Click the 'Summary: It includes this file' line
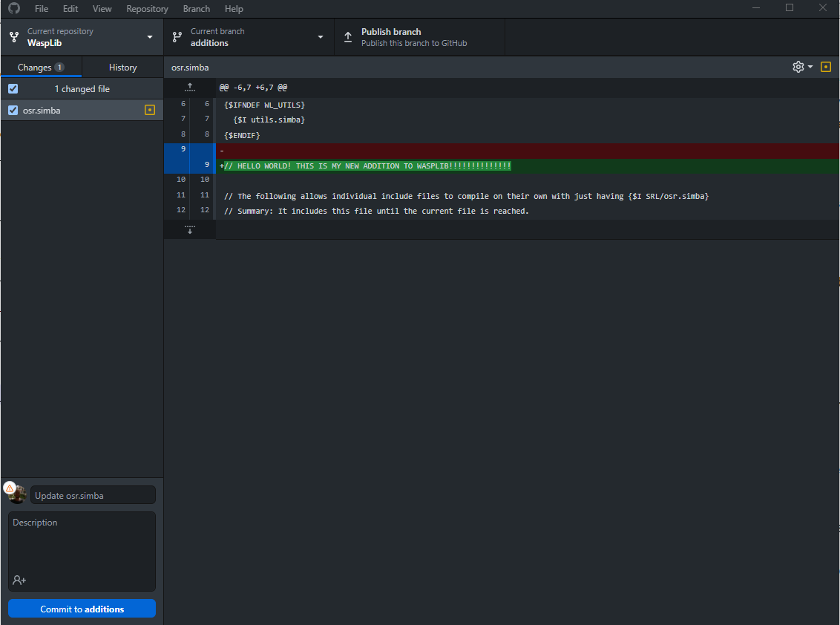 click(x=377, y=212)
